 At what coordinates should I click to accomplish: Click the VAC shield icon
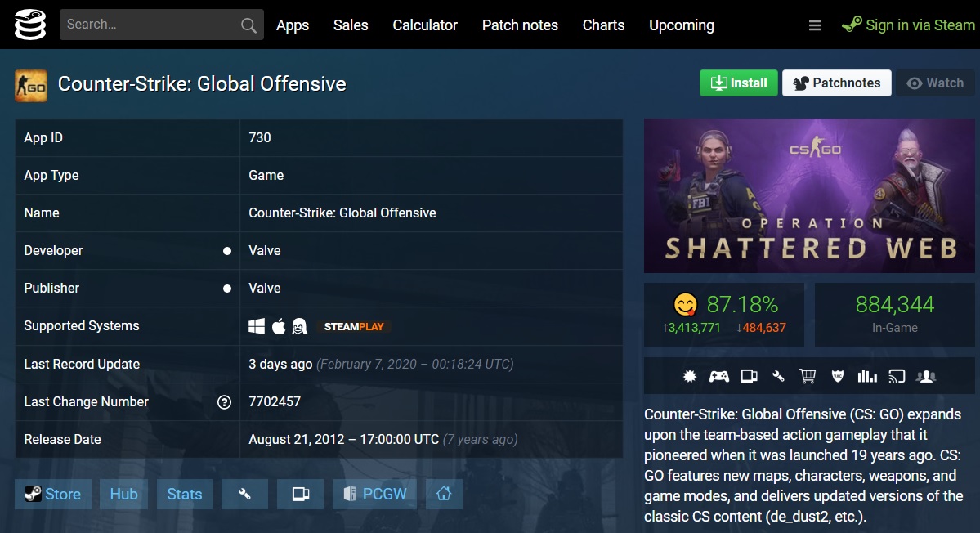click(837, 376)
